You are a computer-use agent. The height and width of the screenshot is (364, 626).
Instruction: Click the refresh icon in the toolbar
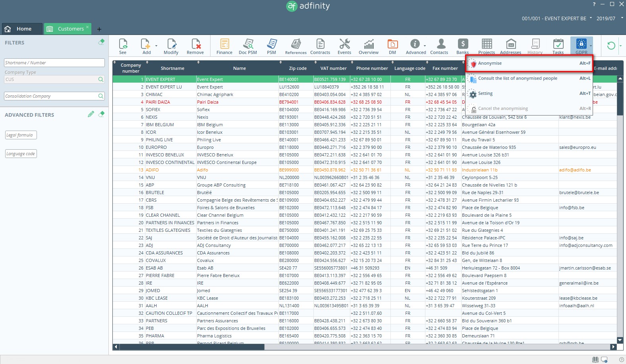click(611, 46)
